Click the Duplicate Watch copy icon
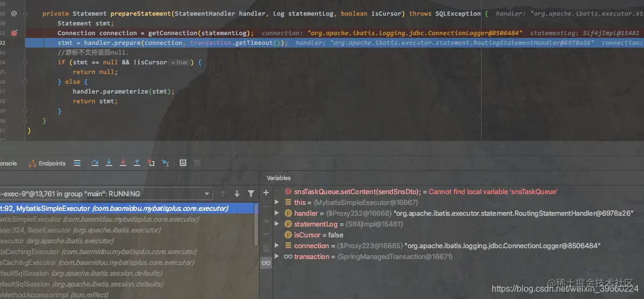644x299 pixels. pyautogui.click(x=266, y=249)
